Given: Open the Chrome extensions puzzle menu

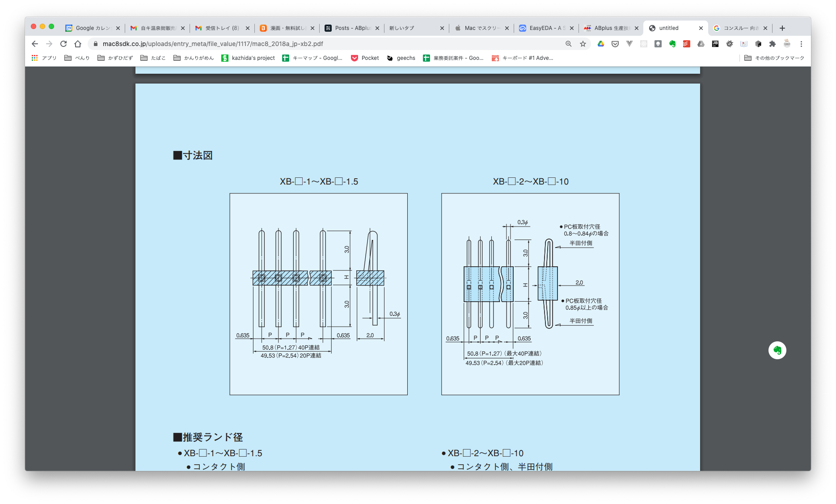Looking at the screenshot, I should pos(772,44).
